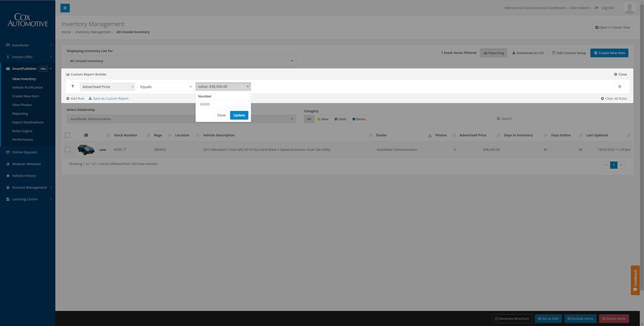Open Advertised Price field dropdown
The width and height of the screenshot is (644, 326).
click(x=107, y=87)
